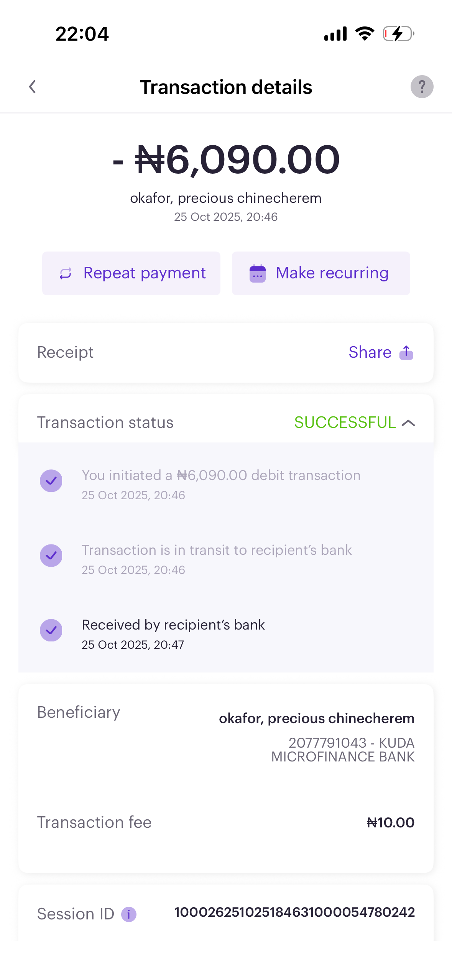Viewport: 452px width, 980px height.
Task: Tap the battery charging status icon
Action: [399, 34]
